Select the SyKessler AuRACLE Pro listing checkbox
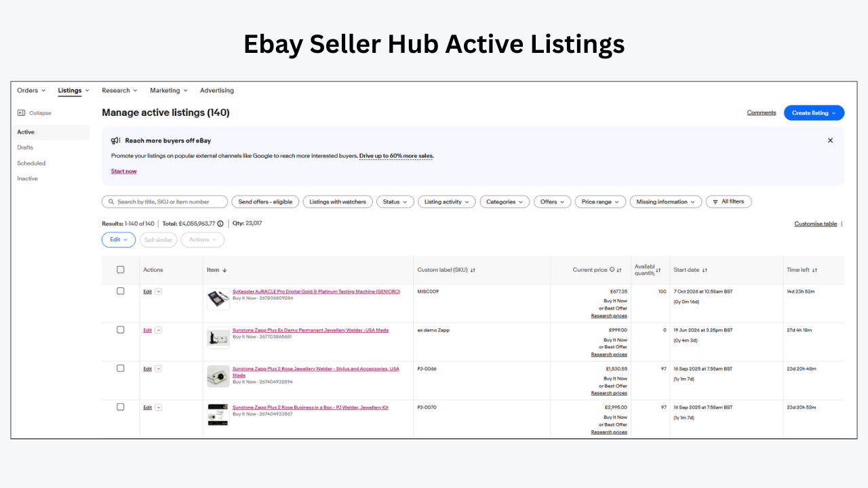The width and height of the screenshot is (868, 488). pyautogui.click(x=121, y=291)
